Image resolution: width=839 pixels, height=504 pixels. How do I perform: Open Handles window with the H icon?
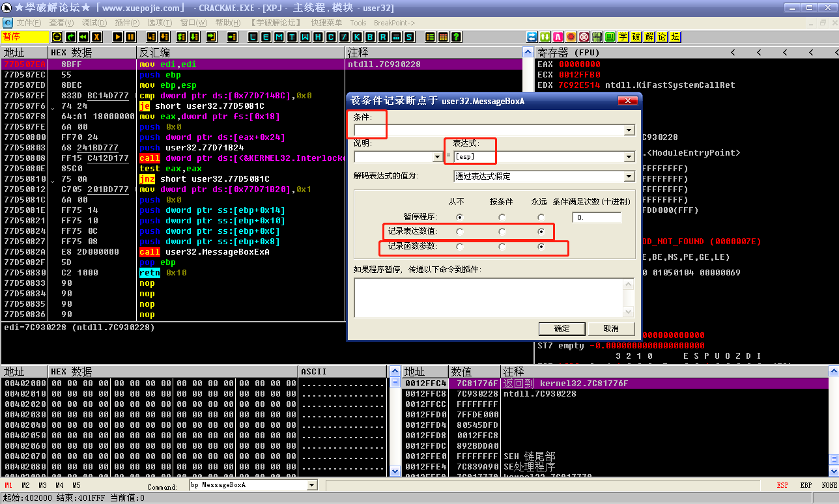point(318,37)
